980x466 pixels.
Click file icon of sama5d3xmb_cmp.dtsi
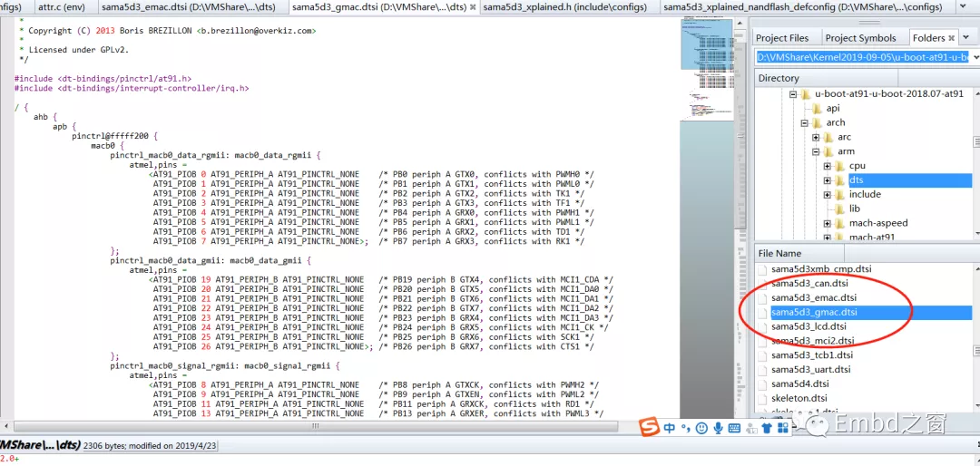coord(762,269)
